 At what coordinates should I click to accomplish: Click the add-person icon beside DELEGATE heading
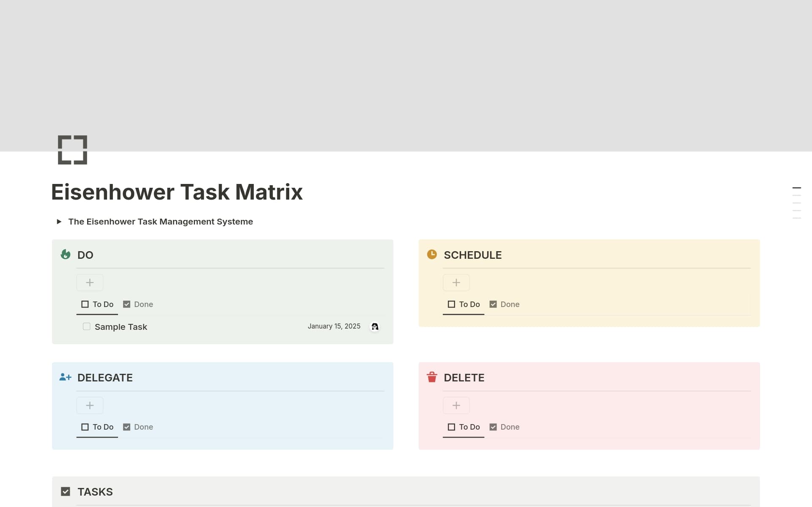click(x=66, y=377)
